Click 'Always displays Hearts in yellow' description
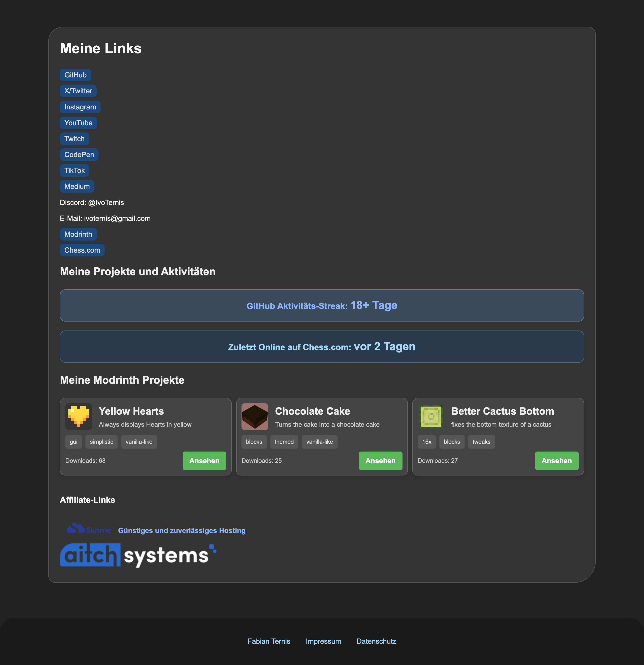Viewport: 644px width, 665px height. [x=145, y=425]
